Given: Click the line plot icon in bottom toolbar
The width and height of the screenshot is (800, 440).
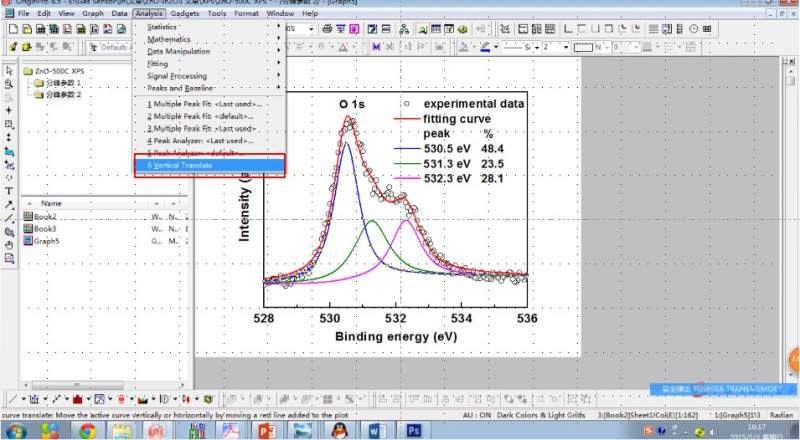Looking at the screenshot, I should tap(13, 399).
